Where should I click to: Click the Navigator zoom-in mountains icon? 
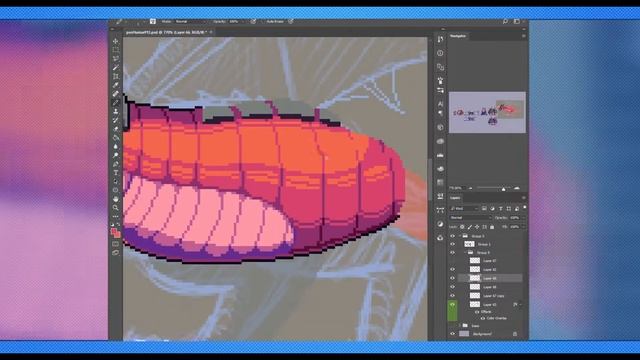coord(517,188)
